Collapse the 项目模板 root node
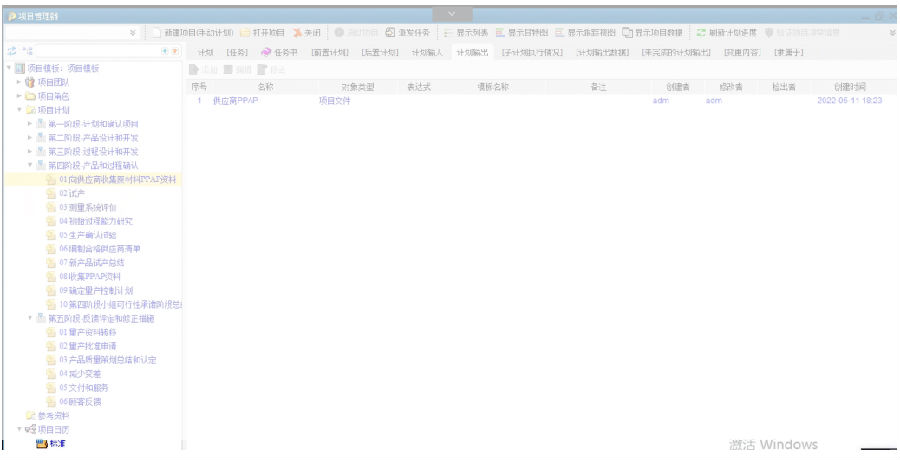 [9, 68]
